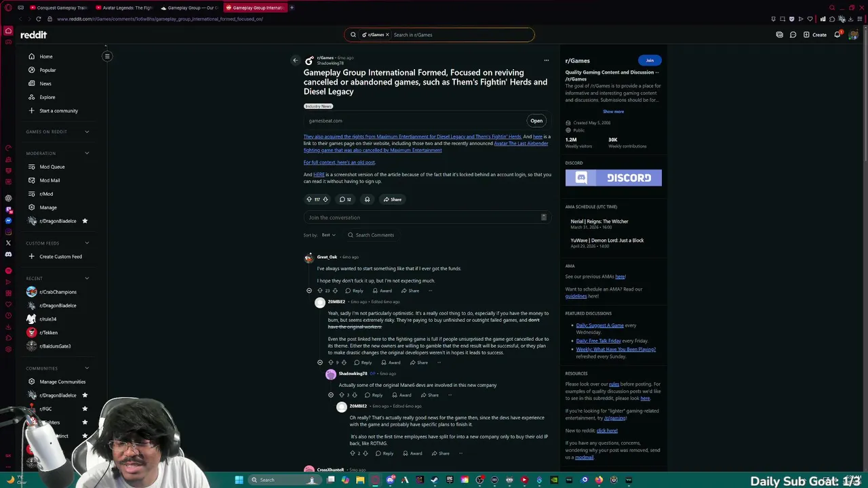Open the post's three-dot options menu
The width and height of the screenshot is (868, 488).
pyautogui.click(x=546, y=60)
